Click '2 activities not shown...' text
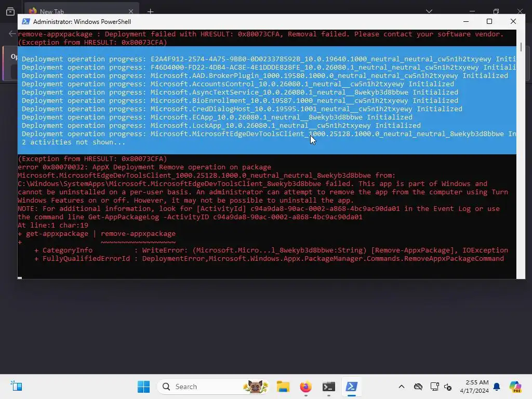This screenshot has width=532, height=399. point(73,142)
